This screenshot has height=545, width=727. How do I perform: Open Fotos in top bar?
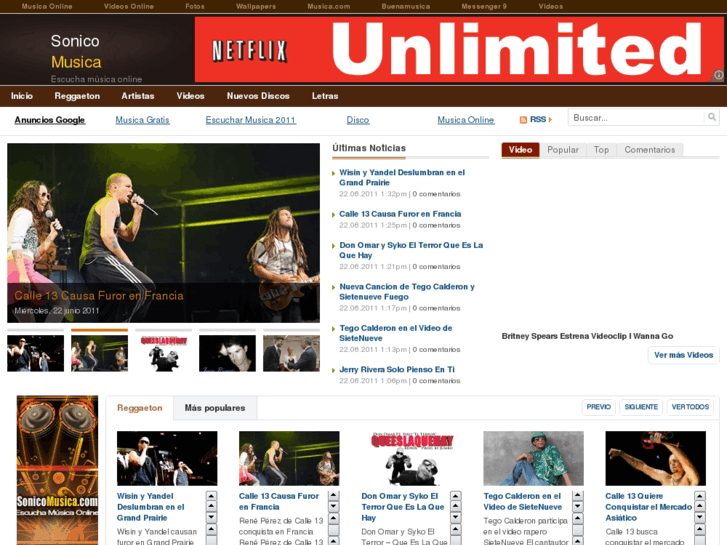(195, 6)
